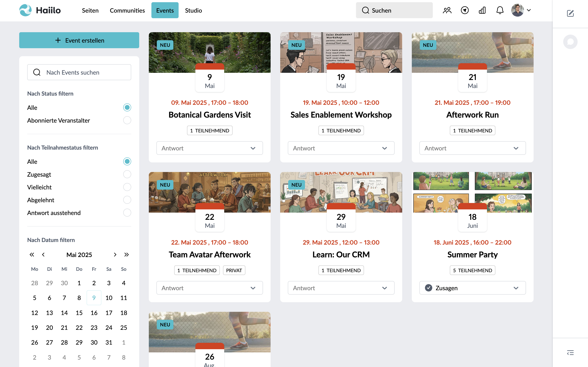This screenshot has height=367, width=588.
Task: Open the compass explore icon
Action: coord(464,10)
